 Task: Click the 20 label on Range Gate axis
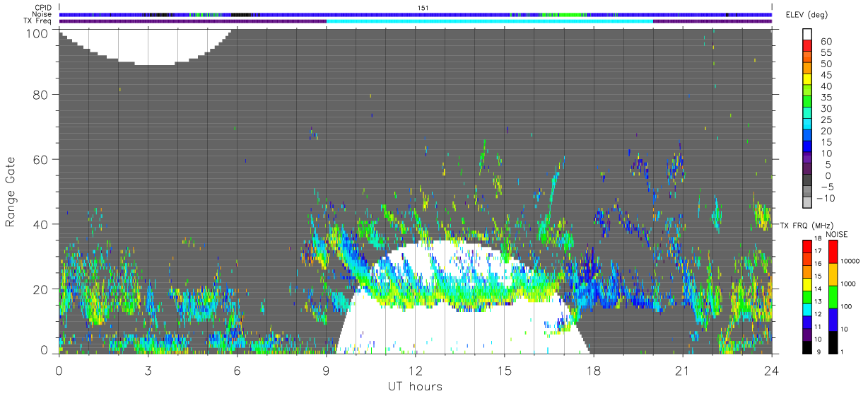(x=42, y=289)
